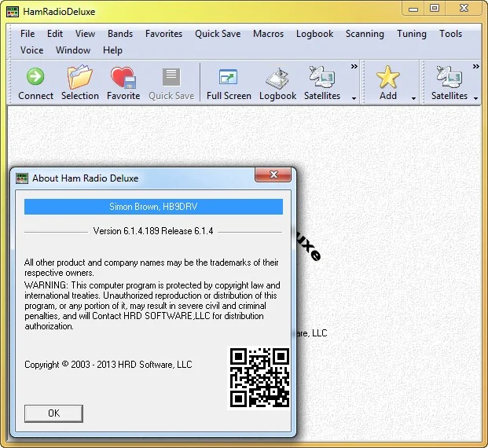The height and width of the screenshot is (448, 488).
Task: Click the Simon Brown, HB9DRV banner
Action: click(x=153, y=207)
